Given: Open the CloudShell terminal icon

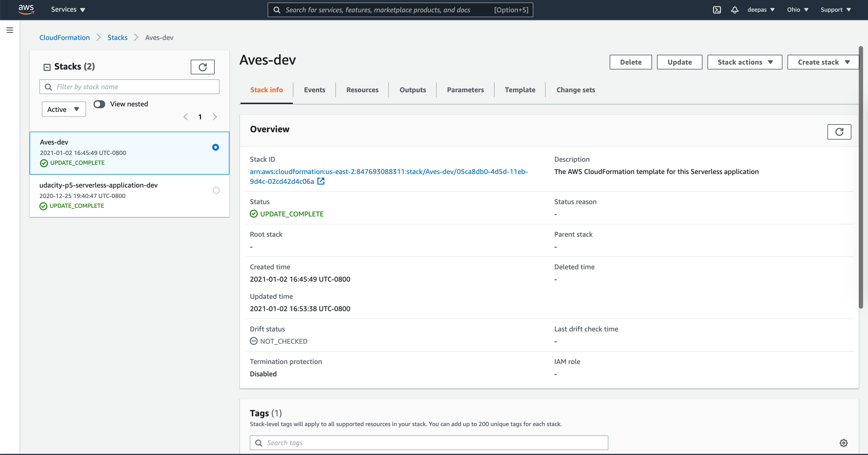Looking at the screenshot, I should pos(717,10).
